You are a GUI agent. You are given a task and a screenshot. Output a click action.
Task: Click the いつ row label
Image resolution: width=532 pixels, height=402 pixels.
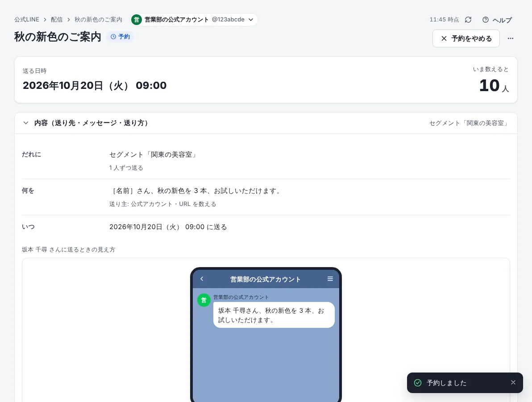pyautogui.click(x=28, y=227)
